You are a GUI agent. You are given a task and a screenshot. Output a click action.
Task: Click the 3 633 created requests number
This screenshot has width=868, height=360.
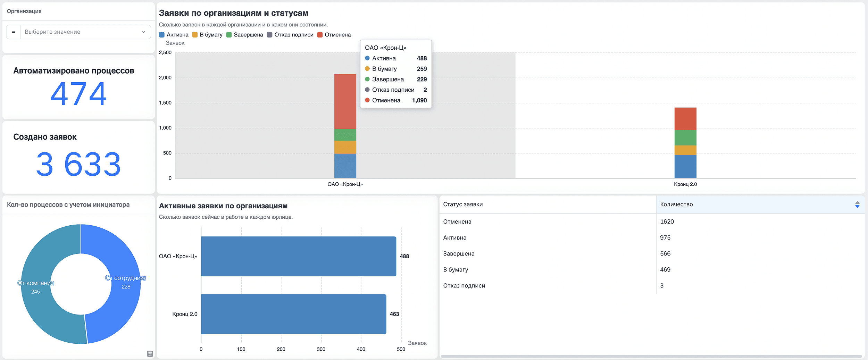pos(78,164)
